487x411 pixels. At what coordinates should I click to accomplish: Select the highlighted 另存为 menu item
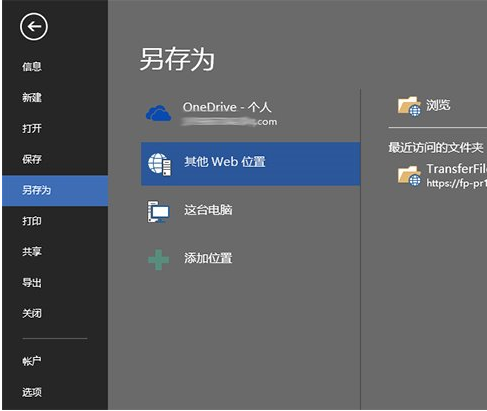(x=55, y=190)
